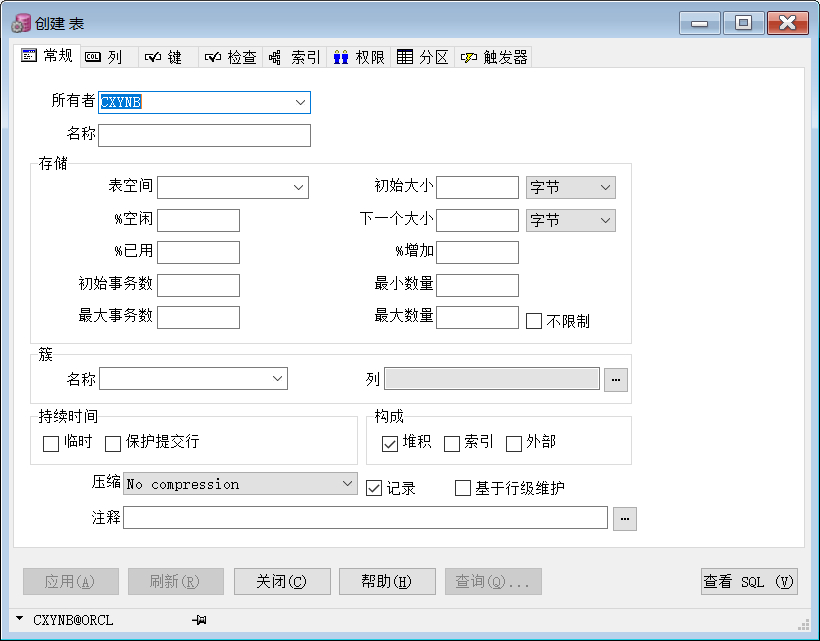
Task: Switch to the 触发器 tab
Action: pos(493,57)
